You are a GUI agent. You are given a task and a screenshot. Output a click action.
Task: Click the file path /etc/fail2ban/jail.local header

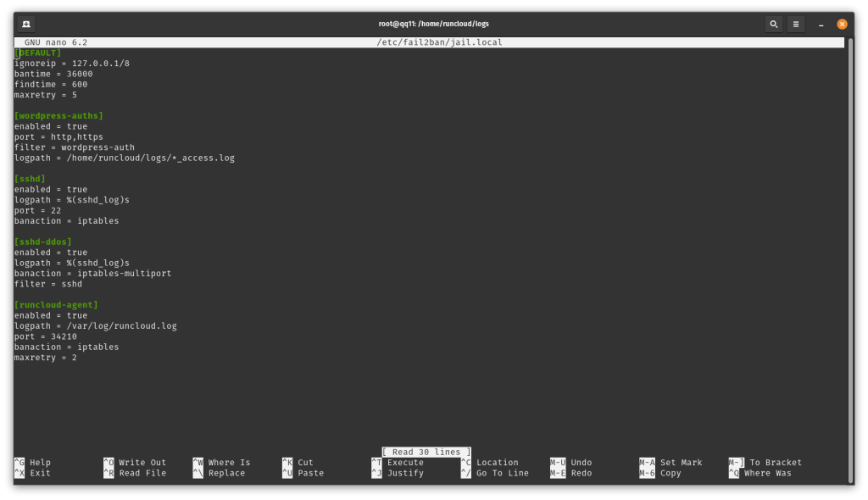(440, 42)
